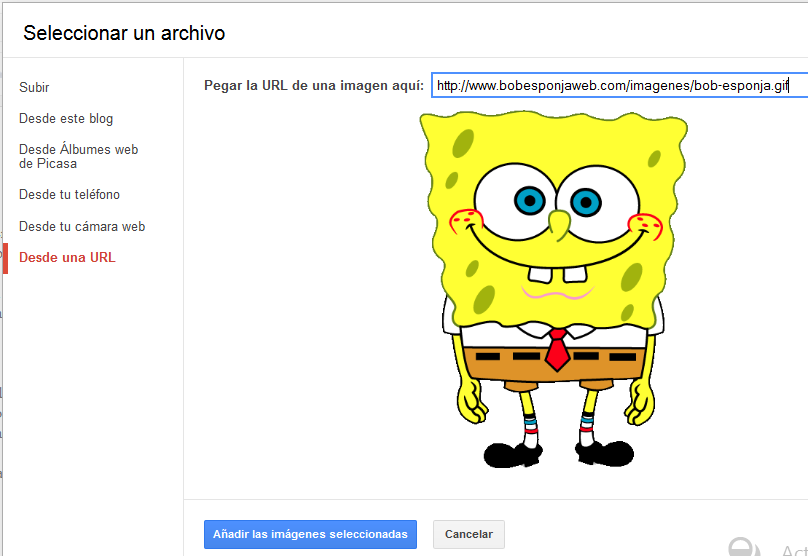Click the 'Seleccionar un archivo' dialog title

[124, 33]
